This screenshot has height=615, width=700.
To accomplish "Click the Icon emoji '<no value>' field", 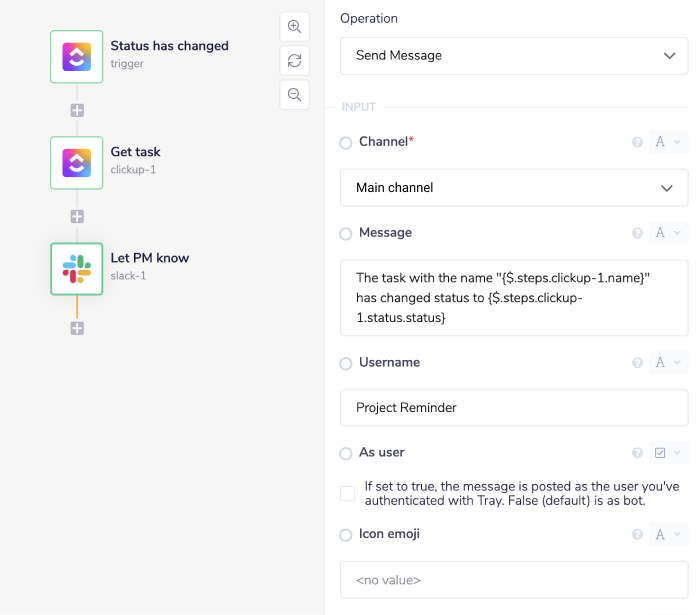I will coord(514,579).
